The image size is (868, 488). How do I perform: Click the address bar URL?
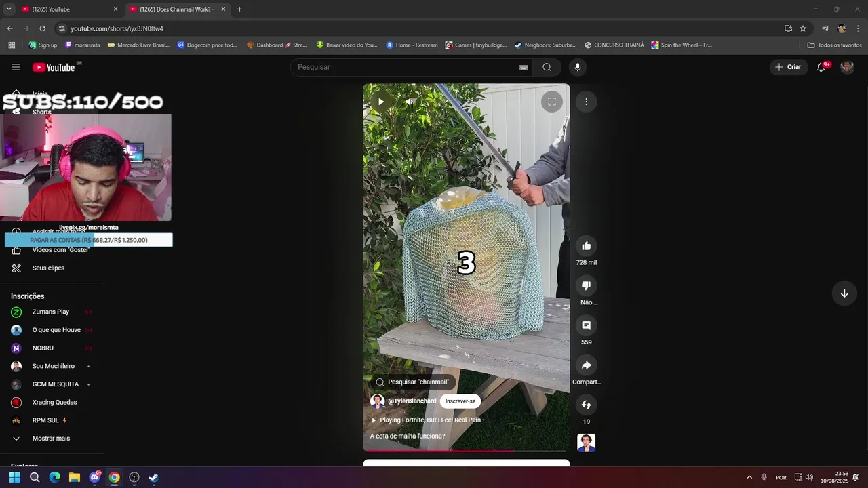117,28
